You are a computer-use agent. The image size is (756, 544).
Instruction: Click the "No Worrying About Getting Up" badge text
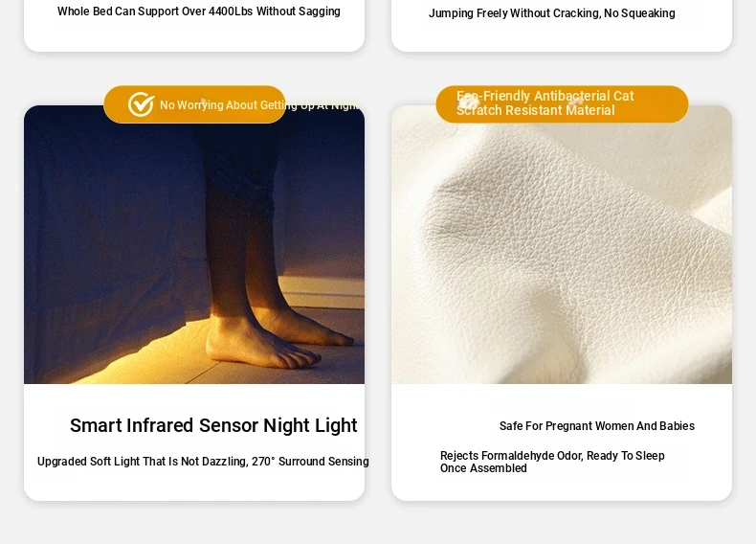point(259,104)
